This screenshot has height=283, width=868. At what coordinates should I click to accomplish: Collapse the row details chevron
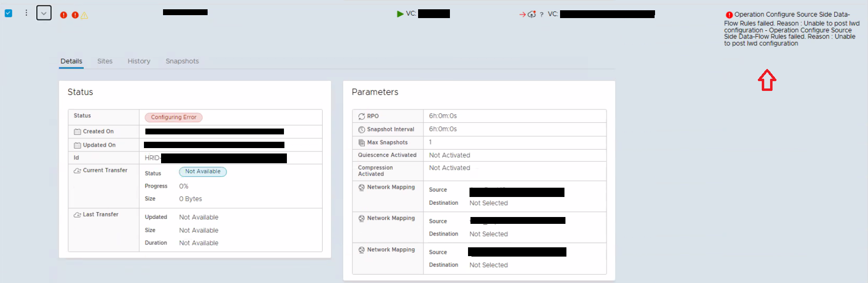click(44, 13)
